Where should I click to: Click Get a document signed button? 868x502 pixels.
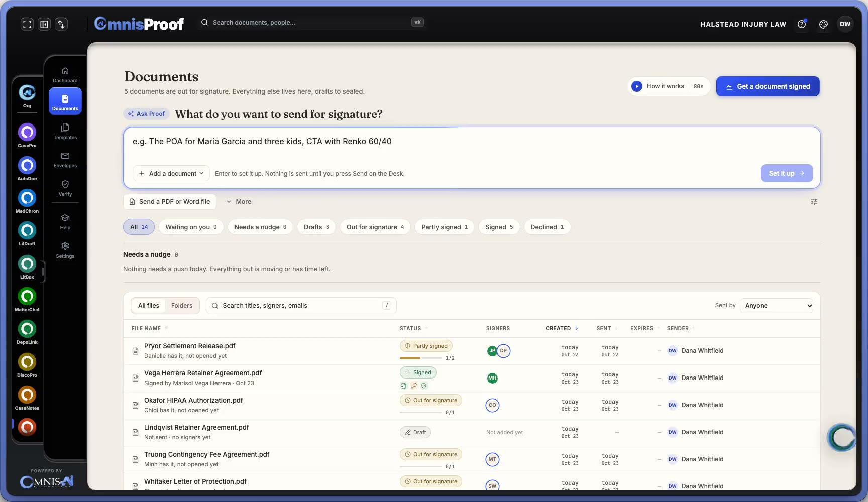coord(768,86)
